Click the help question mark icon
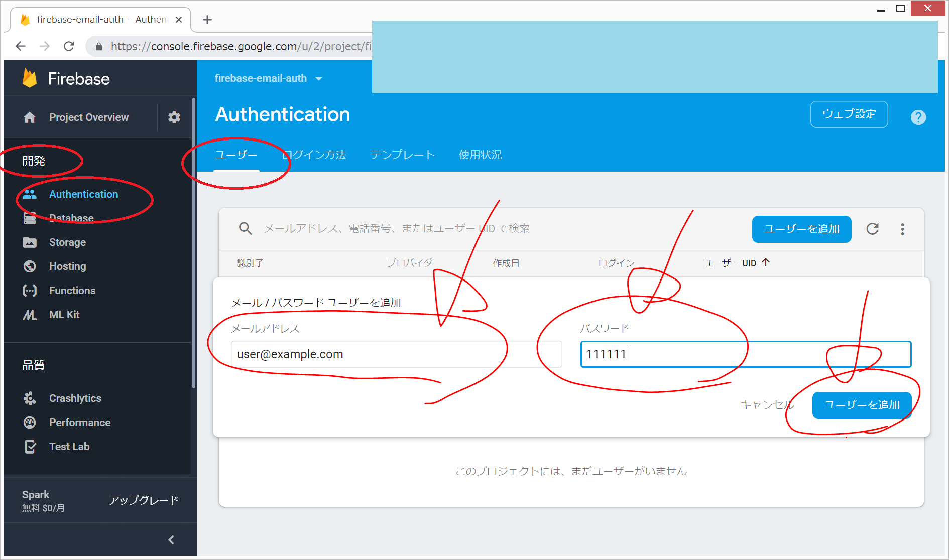The width and height of the screenshot is (949, 560). tap(918, 117)
